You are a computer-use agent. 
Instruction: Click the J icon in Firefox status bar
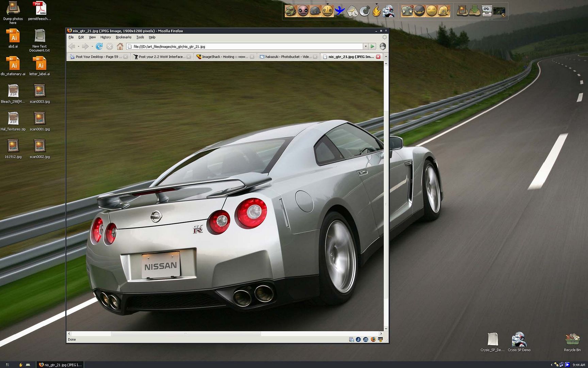tap(358, 339)
